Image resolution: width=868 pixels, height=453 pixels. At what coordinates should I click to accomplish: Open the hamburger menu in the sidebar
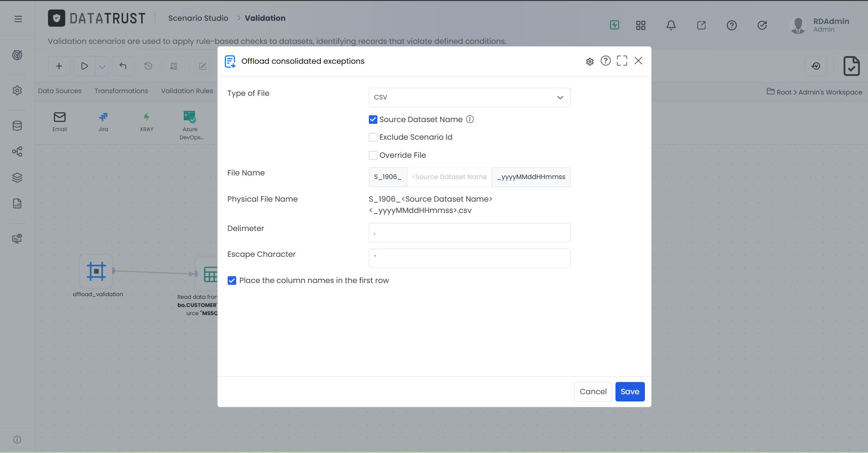point(18,19)
